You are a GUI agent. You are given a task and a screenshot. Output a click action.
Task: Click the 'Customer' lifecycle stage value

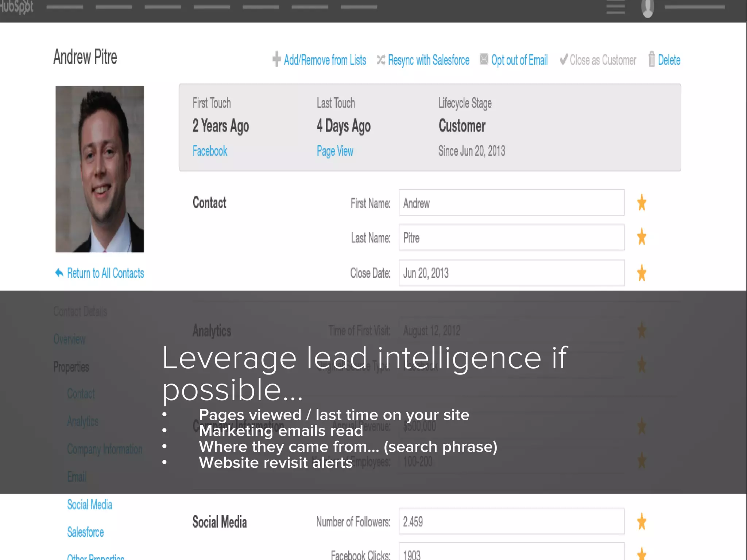[462, 126]
